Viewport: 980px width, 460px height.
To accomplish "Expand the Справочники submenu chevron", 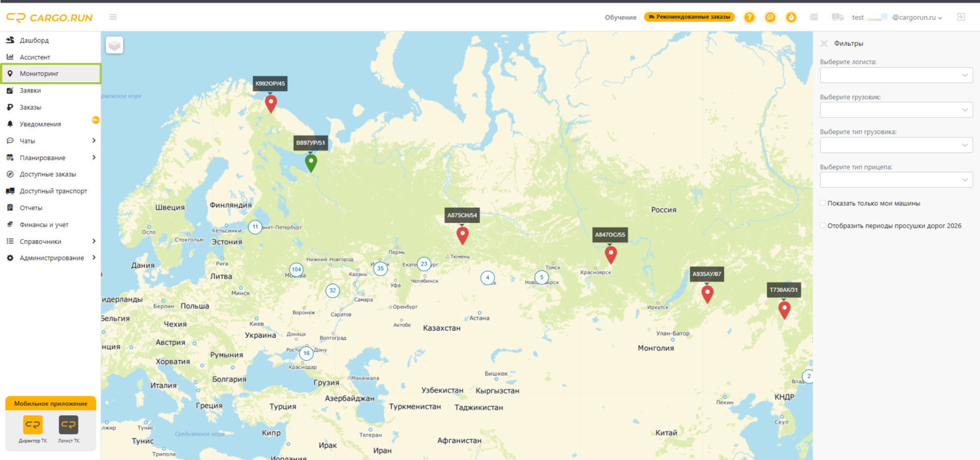I will click(94, 241).
